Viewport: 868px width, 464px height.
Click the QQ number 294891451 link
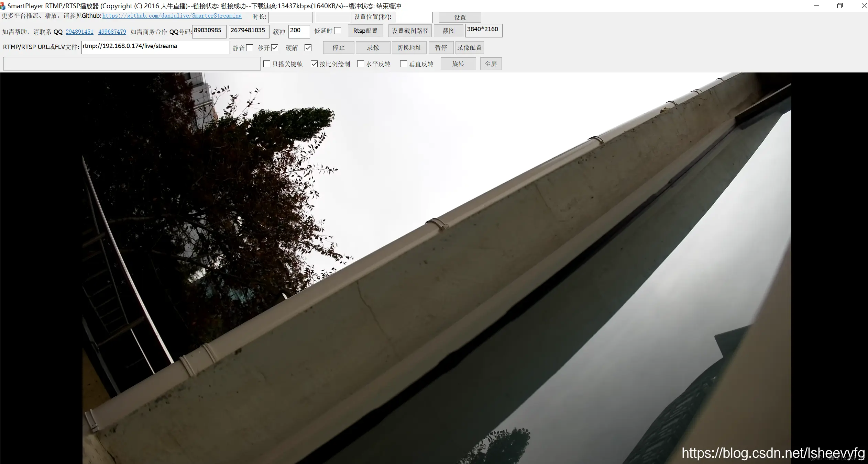(x=79, y=32)
